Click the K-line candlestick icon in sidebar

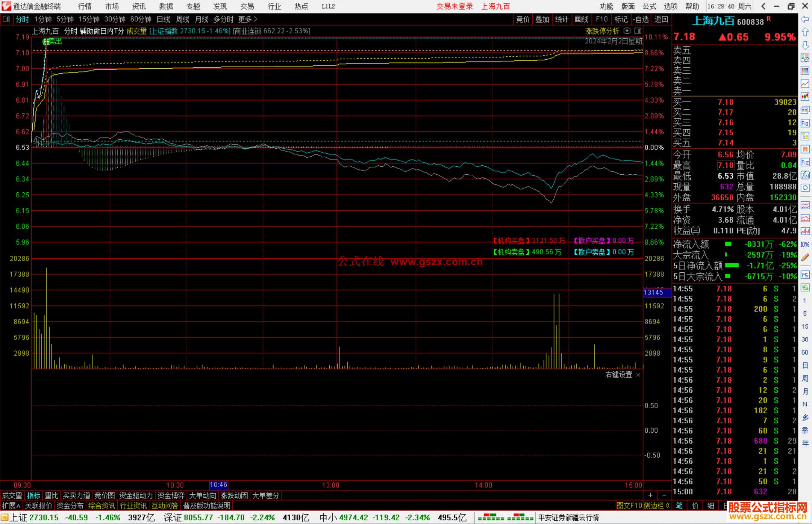click(804, 97)
